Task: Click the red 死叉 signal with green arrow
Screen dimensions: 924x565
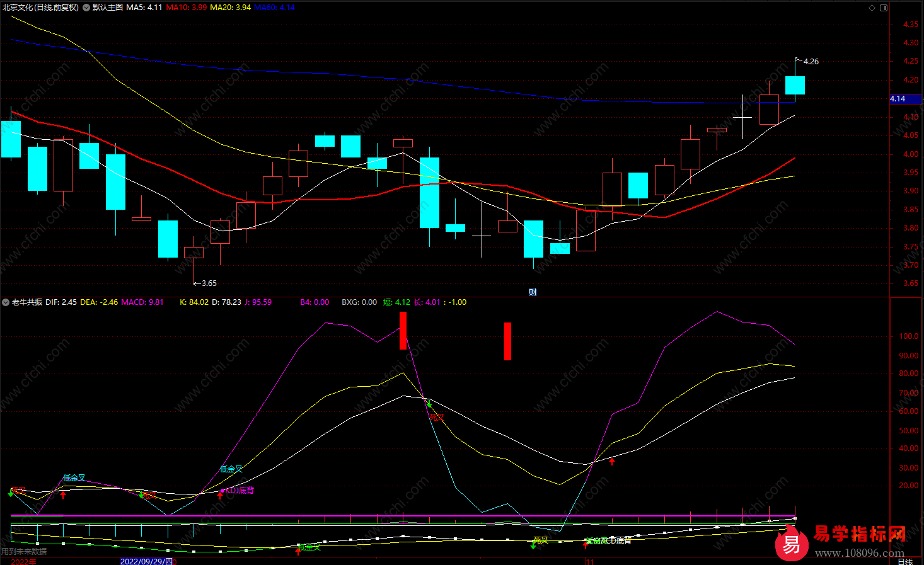Action: tap(436, 417)
